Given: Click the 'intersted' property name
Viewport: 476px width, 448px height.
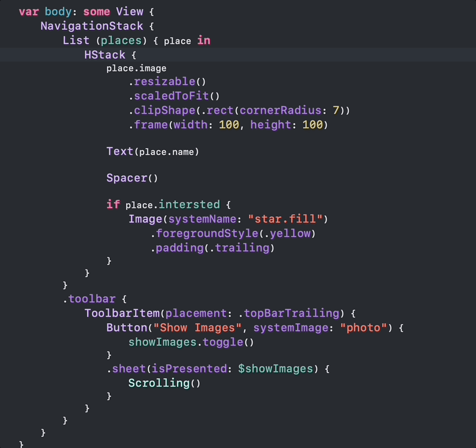Looking at the screenshot, I should (x=189, y=205).
